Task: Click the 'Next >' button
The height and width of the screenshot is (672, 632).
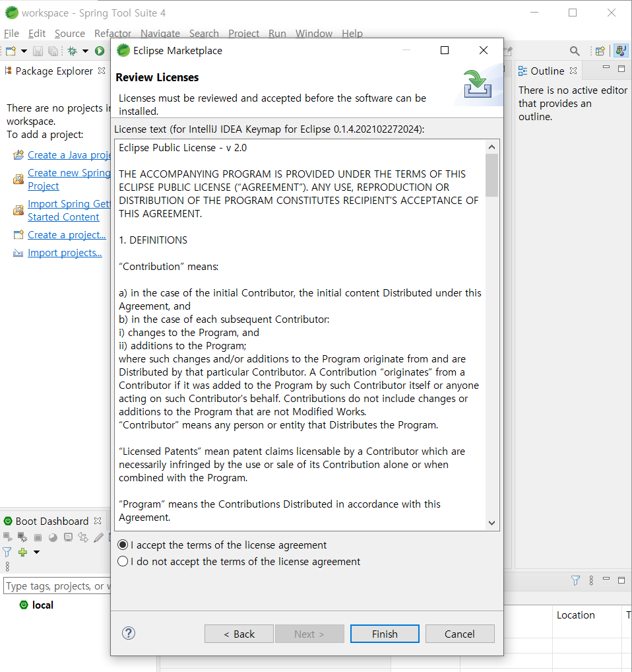Action: pos(309,634)
